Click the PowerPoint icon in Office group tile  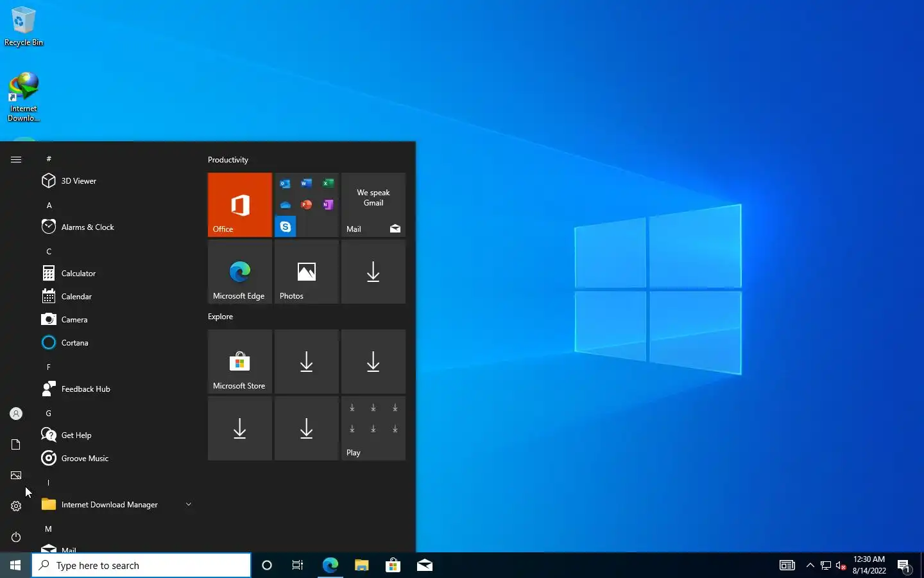coord(307,205)
